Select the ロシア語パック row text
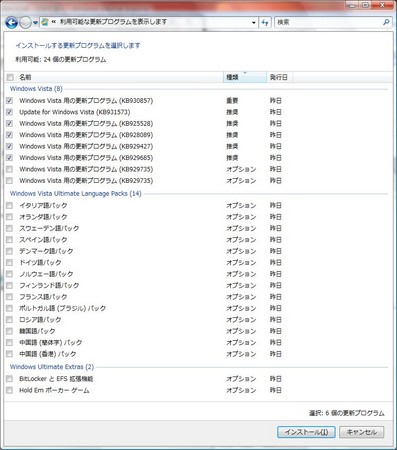The height and width of the screenshot is (450, 397). click(40, 320)
